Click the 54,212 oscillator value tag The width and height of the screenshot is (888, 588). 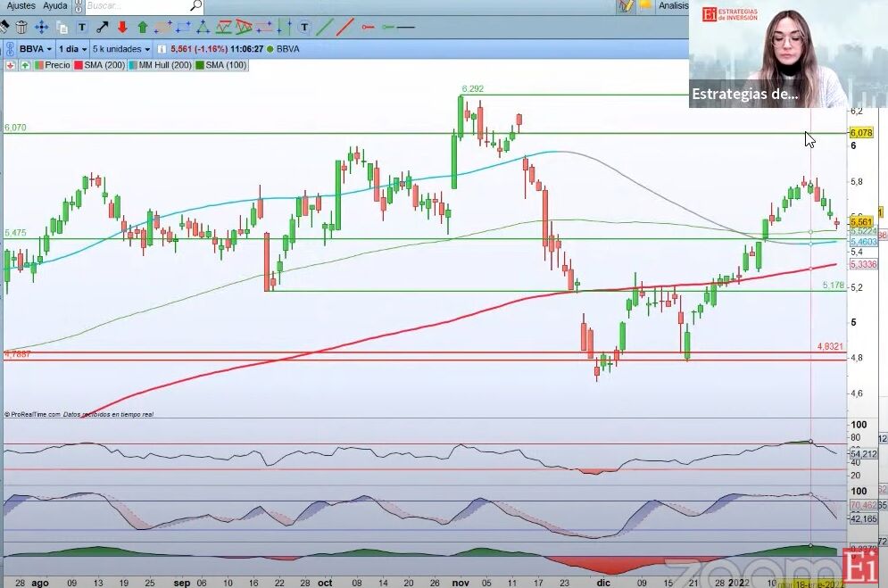[863, 454]
